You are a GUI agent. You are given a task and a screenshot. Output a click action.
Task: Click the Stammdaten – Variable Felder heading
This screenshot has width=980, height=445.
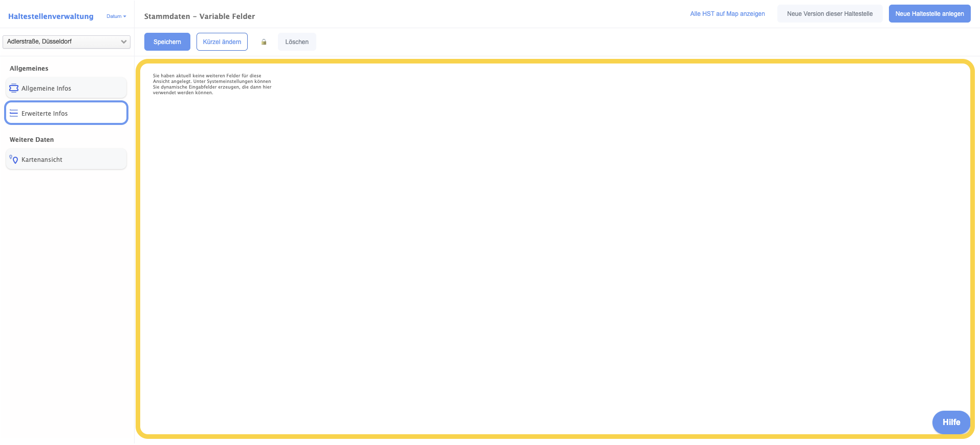coord(200,16)
